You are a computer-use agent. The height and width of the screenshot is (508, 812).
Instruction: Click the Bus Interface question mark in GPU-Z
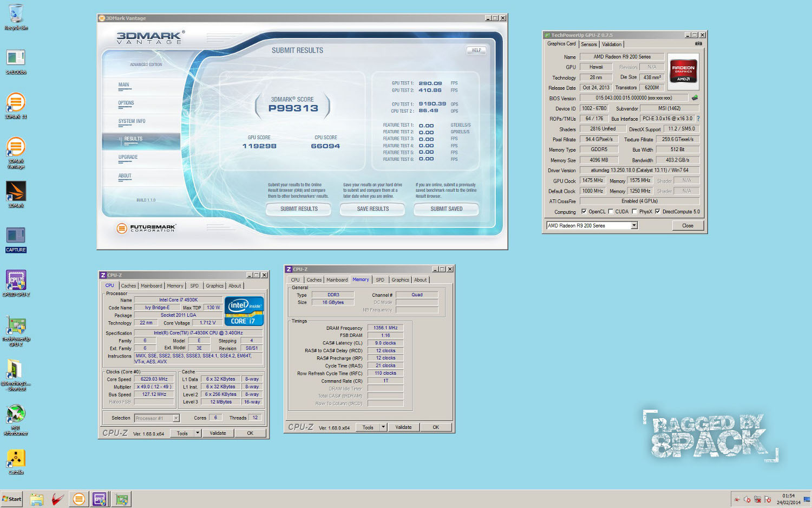(x=698, y=119)
